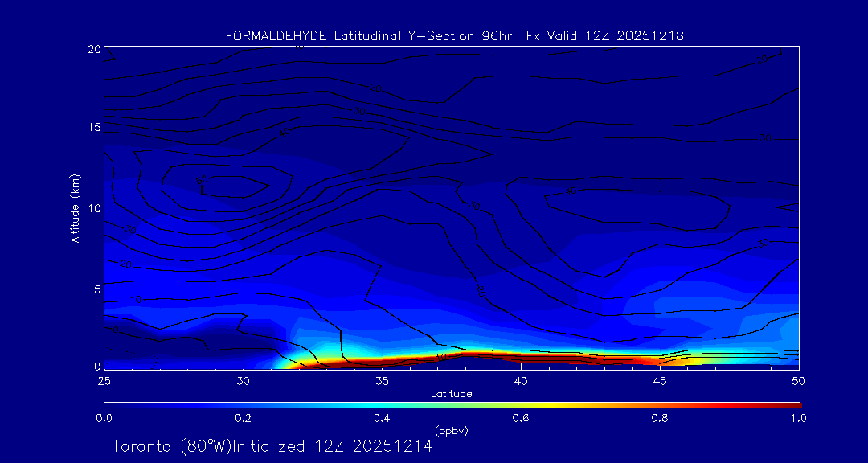The image size is (868, 463).
Task: Click the 'Latitude' x-axis label
Action: point(451,393)
